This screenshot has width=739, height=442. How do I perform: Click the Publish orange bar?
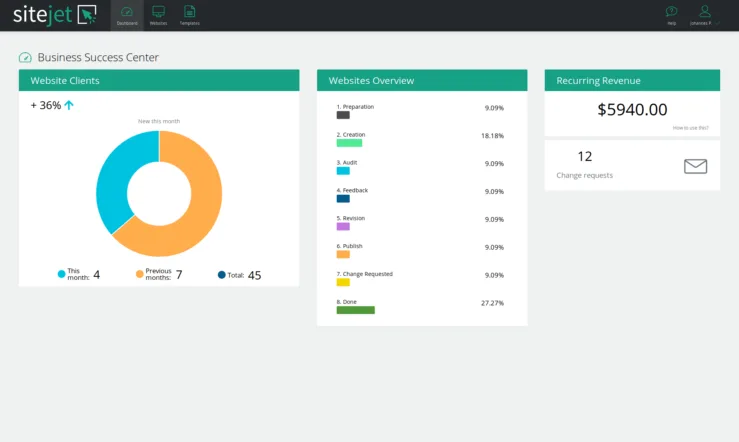(x=343, y=254)
